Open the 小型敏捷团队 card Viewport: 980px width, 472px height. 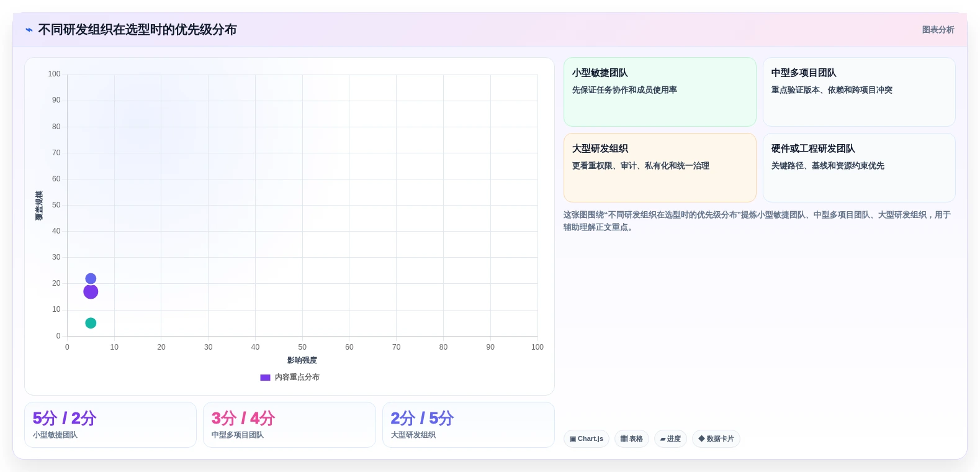660,92
